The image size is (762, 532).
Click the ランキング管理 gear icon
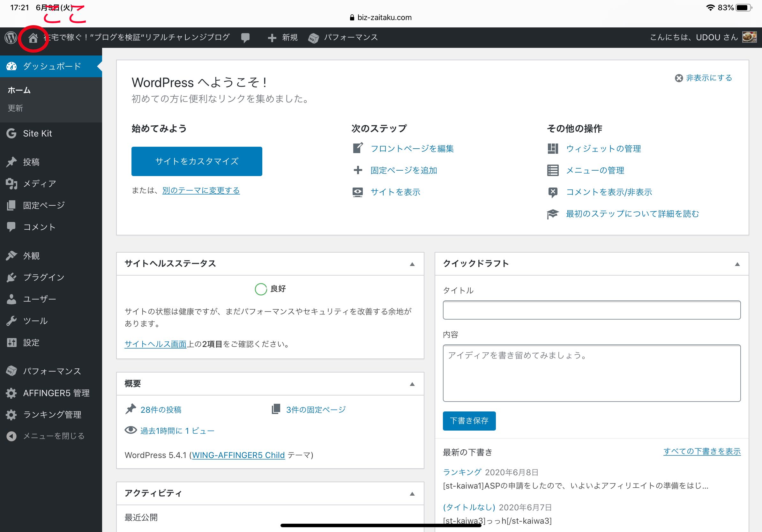[11, 415]
